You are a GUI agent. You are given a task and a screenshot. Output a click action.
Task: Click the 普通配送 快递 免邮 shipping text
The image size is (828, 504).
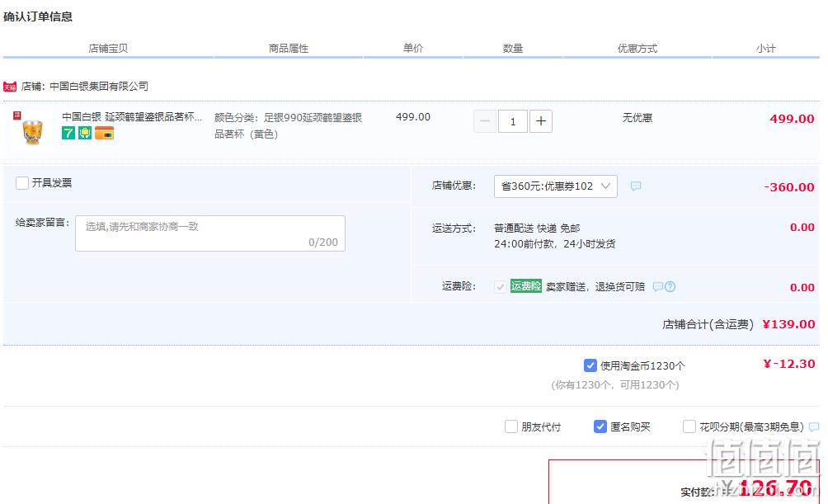click(537, 228)
